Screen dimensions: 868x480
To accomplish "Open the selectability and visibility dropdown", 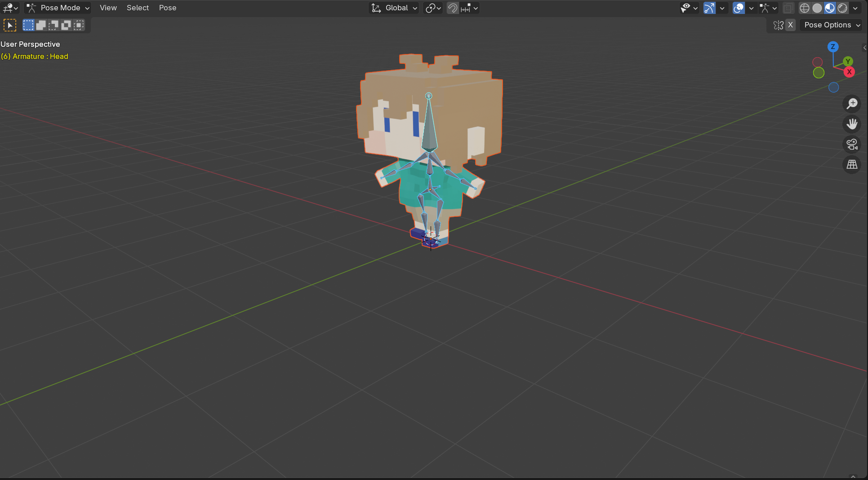I will tap(689, 8).
